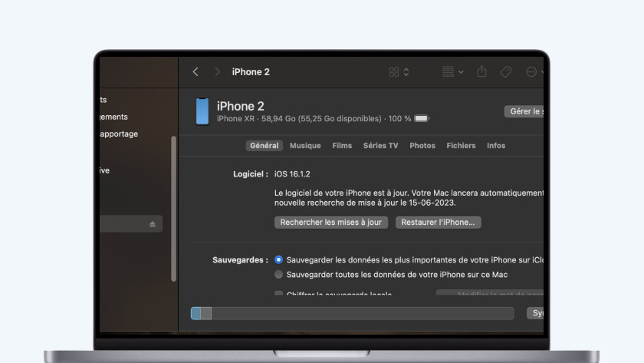Click Rechercher les mises à jour button

pyautogui.click(x=331, y=223)
